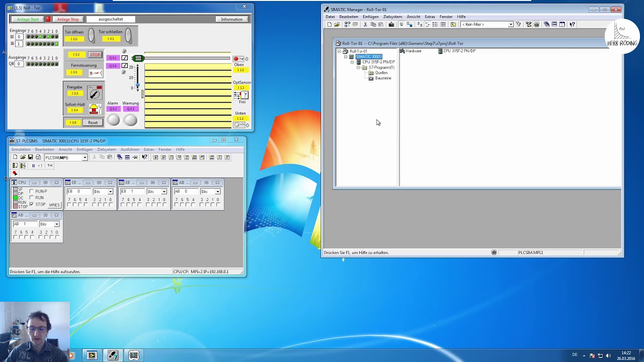Click the upper limit switch icon labeled Oben
Viewport: 644px width, 362px height.
point(238,59)
